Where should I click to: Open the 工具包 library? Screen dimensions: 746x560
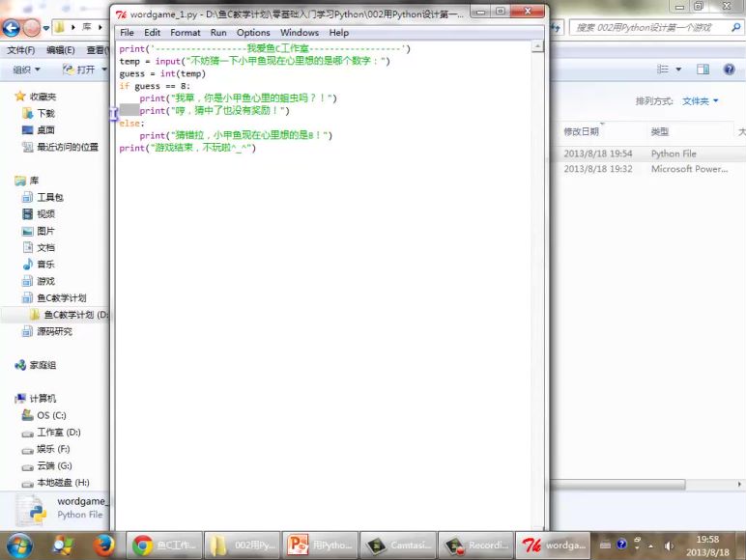pyautogui.click(x=50, y=197)
